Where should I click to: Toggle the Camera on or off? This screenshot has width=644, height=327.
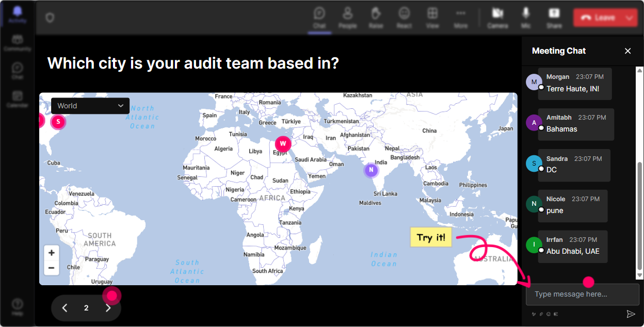point(497,18)
